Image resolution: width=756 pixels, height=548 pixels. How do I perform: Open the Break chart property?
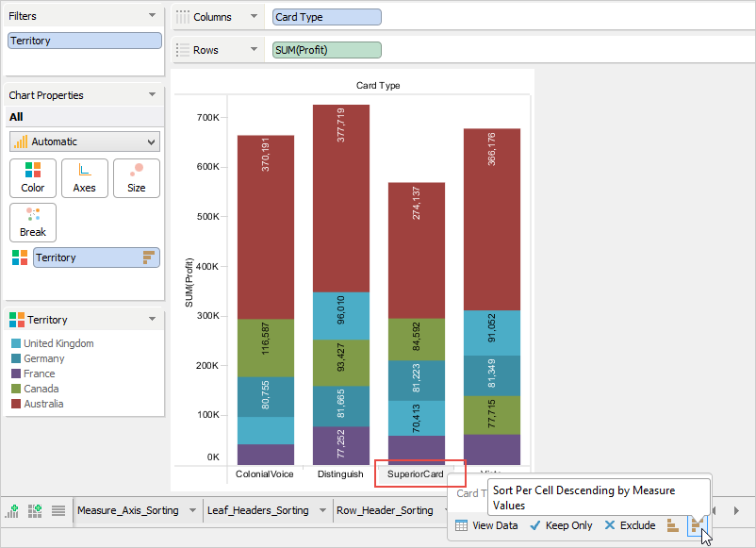33,222
